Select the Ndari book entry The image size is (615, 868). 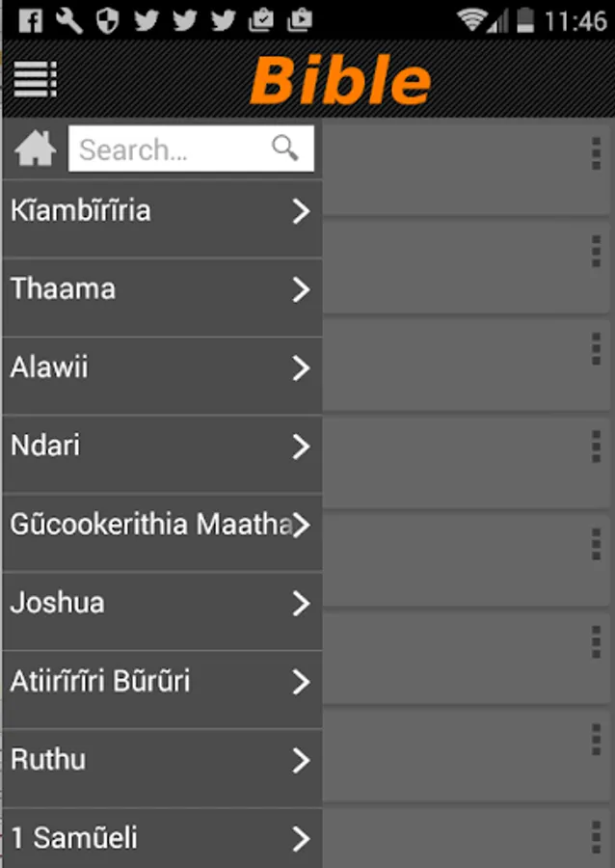pos(145,447)
